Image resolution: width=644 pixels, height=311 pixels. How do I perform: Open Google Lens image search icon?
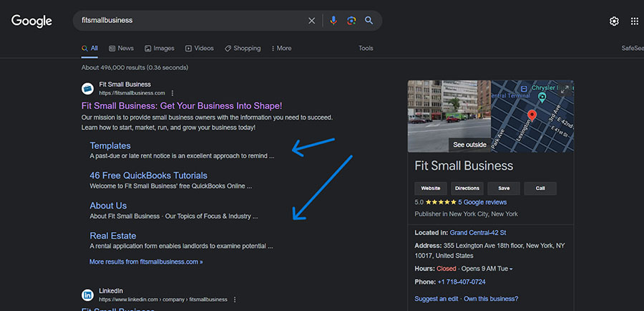pyautogui.click(x=351, y=21)
